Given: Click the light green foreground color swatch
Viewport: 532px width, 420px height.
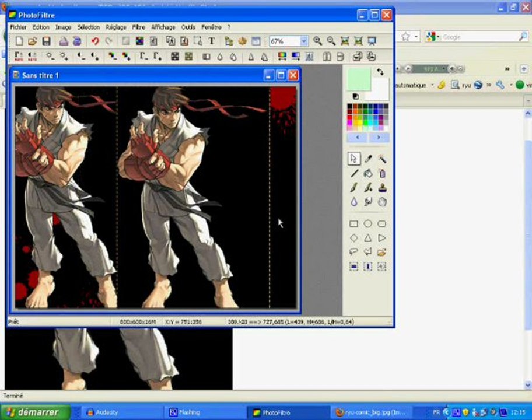Looking at the screenshot, I should (x=359, y=79).
